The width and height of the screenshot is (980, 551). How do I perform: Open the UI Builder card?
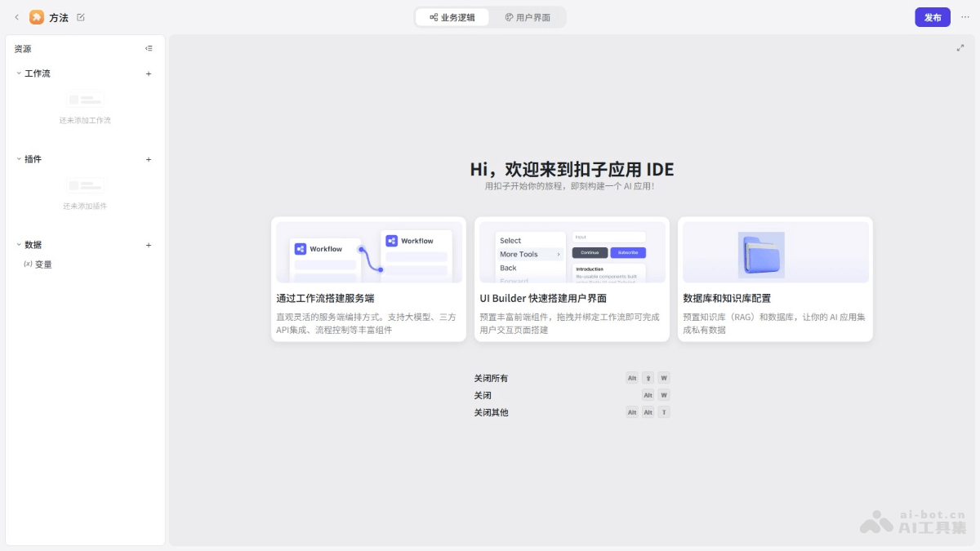tap(572, 279)
